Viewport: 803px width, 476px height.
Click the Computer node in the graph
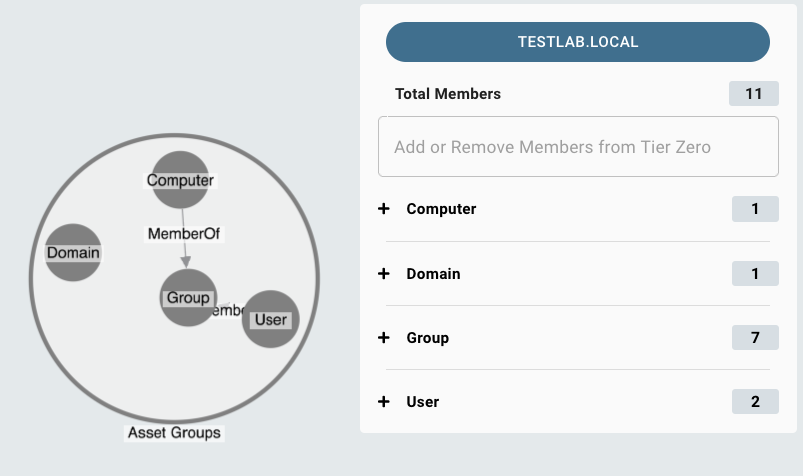(x=180, y=180)
